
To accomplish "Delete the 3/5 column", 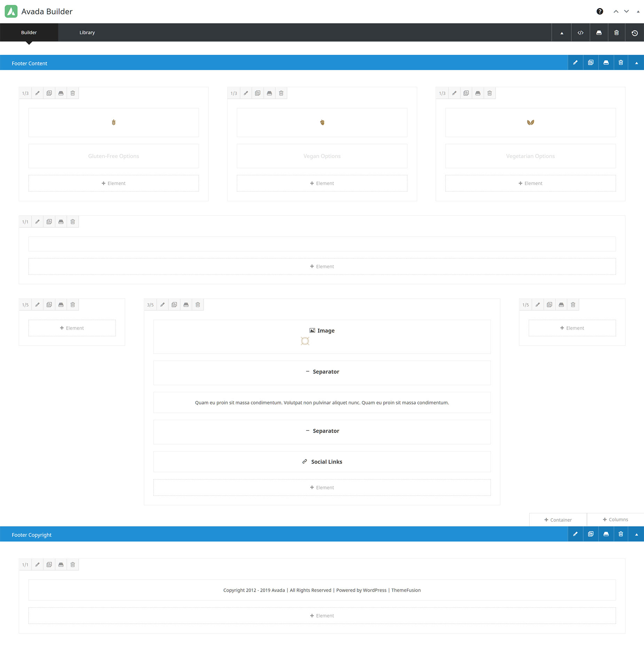I will point(198,305).
